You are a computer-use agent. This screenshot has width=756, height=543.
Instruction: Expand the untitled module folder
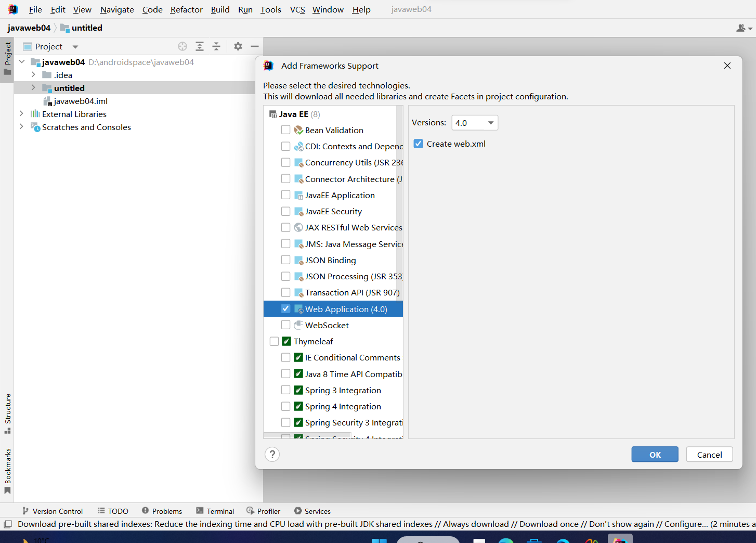33,88
